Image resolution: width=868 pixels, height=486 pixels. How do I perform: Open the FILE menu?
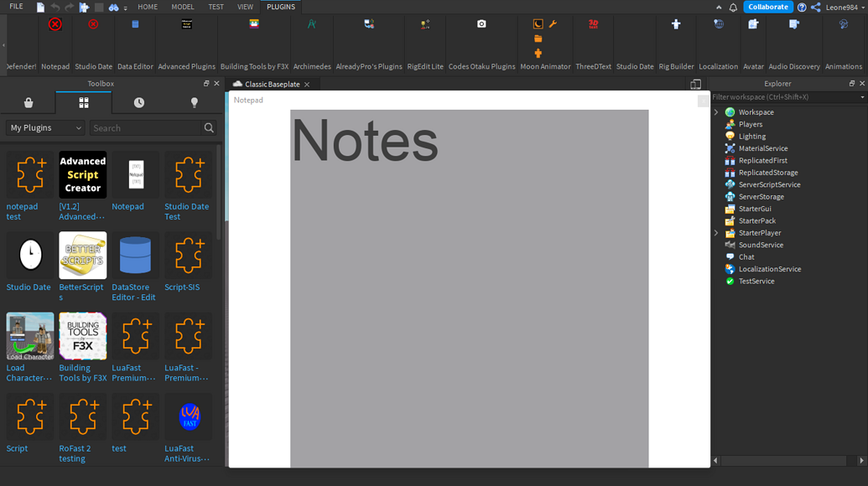coord(17,7)
